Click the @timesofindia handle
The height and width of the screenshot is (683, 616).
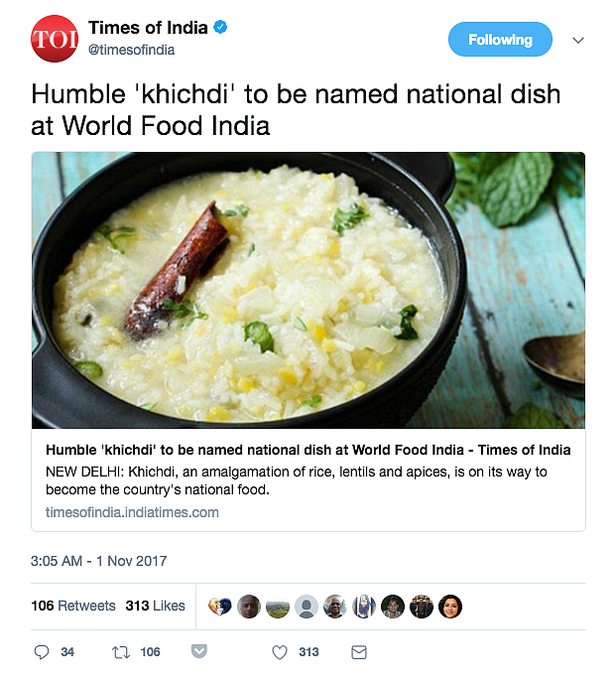tap(132, 50)
